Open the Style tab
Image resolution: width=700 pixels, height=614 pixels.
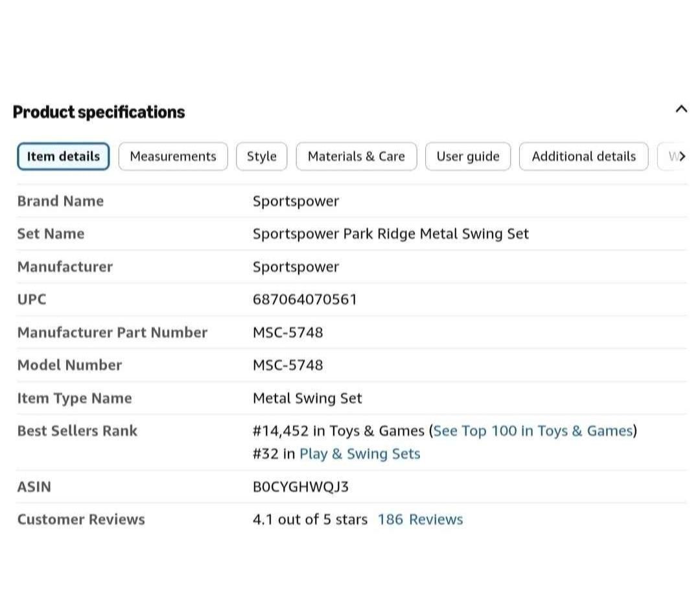pyautogui.click(x=262, y=156)
